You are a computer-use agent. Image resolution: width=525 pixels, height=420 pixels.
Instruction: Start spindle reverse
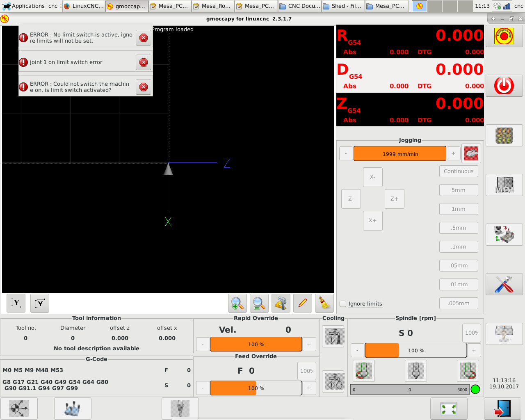pos(364,371)
